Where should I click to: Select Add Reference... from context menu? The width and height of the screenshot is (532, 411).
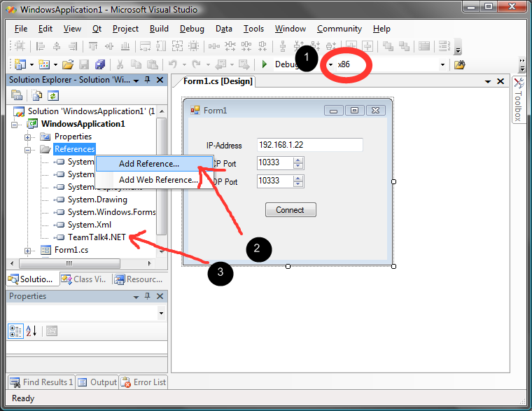pyautogui.click(x=148, y=164)
